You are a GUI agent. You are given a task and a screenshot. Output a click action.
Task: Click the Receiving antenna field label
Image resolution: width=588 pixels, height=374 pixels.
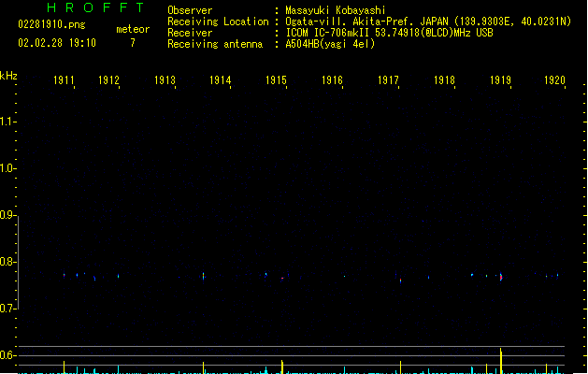pyautogui.click(x=215, y=44)
